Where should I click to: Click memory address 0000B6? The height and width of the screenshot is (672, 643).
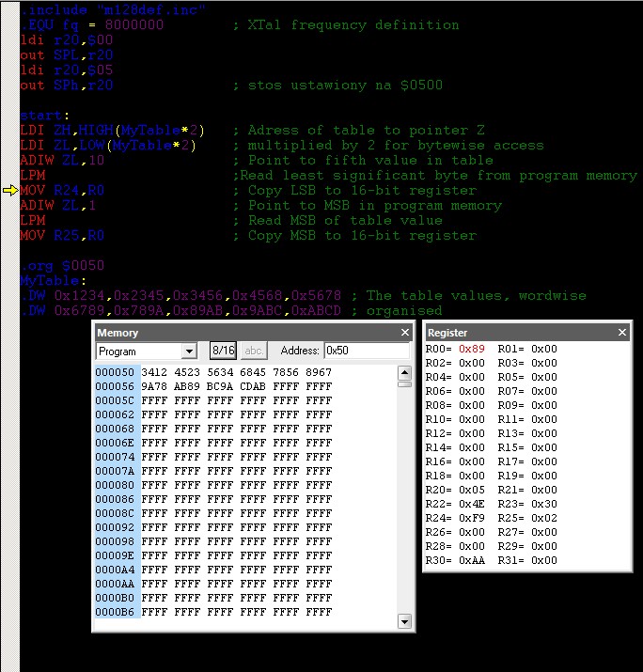(x=115, y=612)
